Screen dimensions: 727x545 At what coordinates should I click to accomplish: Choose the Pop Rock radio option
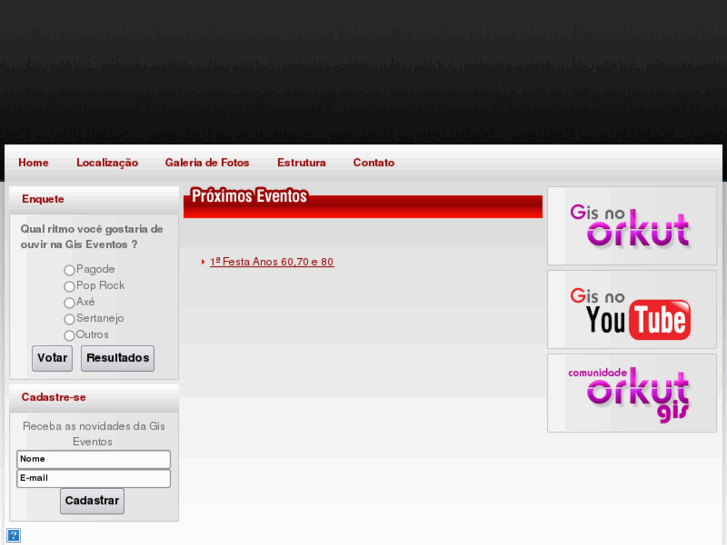pos(69,286)
